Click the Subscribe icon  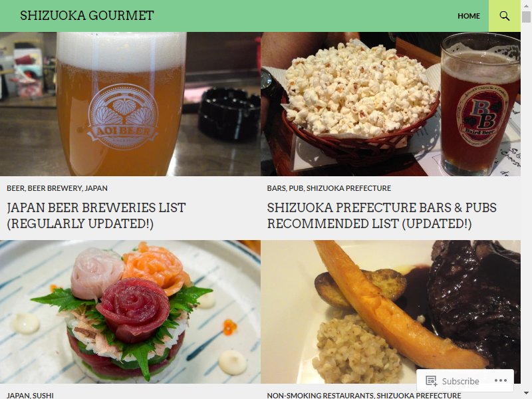pos(431,381)
